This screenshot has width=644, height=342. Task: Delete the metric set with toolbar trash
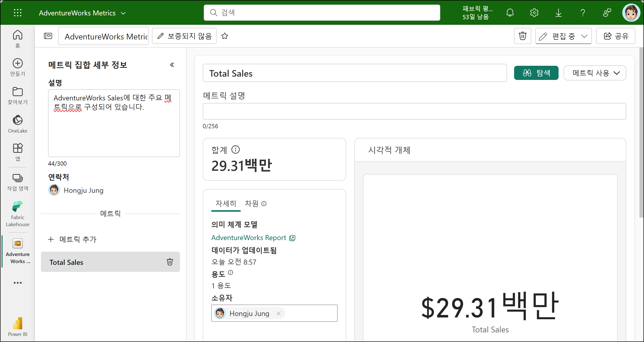click(523, 36)
